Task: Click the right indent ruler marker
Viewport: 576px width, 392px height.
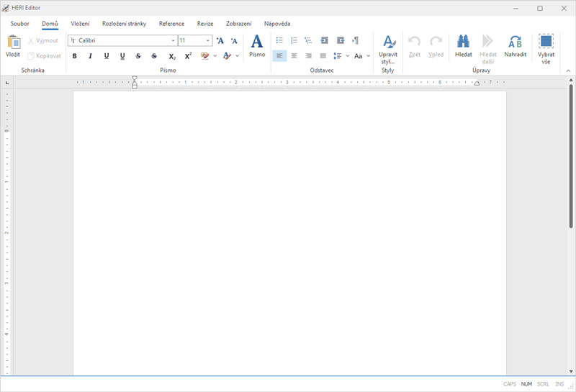Action: click(x=477, y=83)
